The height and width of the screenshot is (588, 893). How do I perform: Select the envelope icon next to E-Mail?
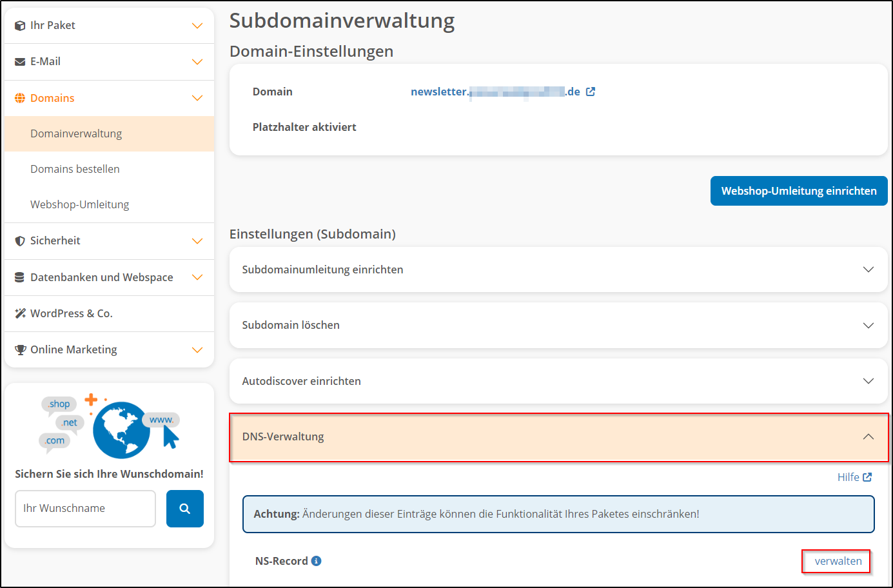19,61
